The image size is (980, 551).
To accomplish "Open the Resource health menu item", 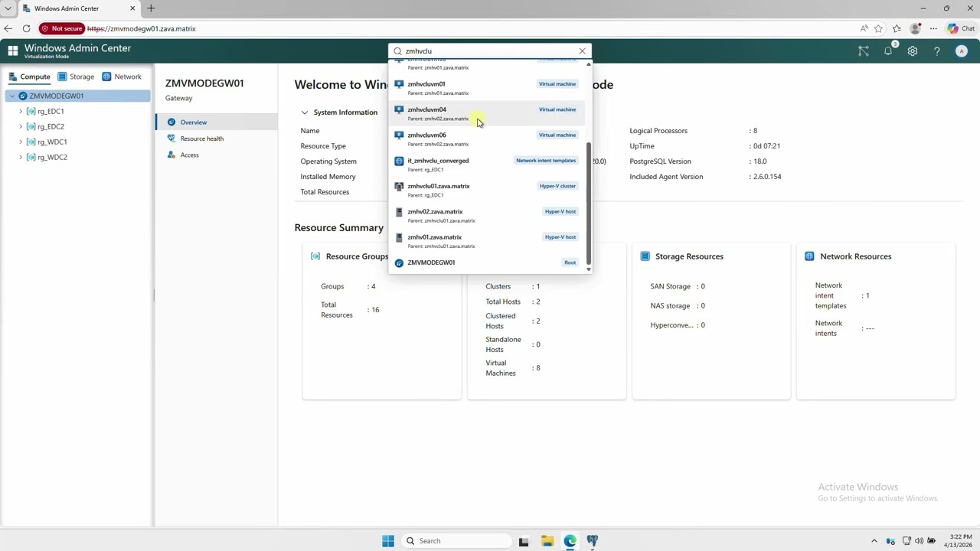I will click(217, 139).
